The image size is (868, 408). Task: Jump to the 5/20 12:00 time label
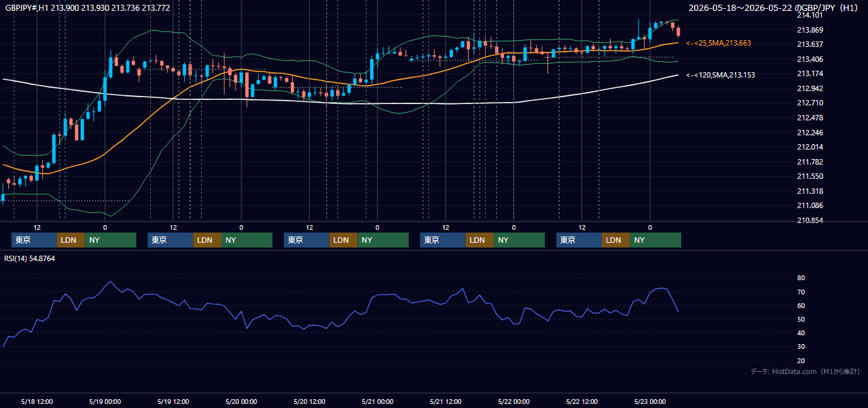tap(309, 401)
